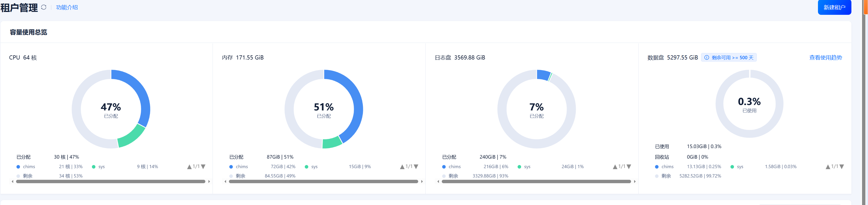Click the 新建租户 button
Screen dimensions: 868x205
tap(834, 8)
